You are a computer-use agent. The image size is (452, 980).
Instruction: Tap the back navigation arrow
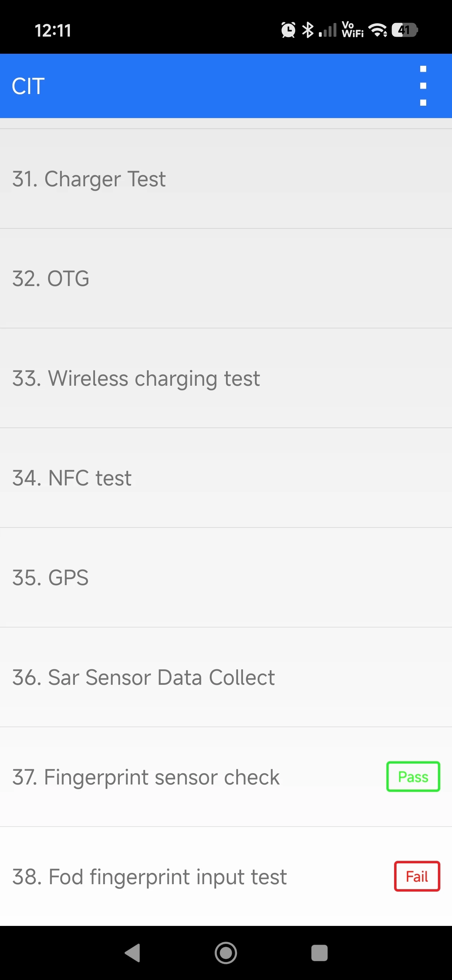coord(133,953)
